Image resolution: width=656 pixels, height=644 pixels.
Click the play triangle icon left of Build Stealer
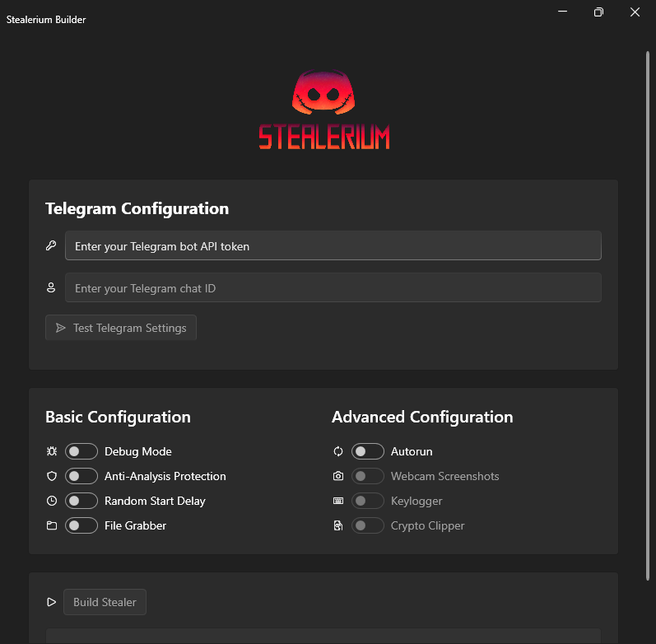(51, 602)
